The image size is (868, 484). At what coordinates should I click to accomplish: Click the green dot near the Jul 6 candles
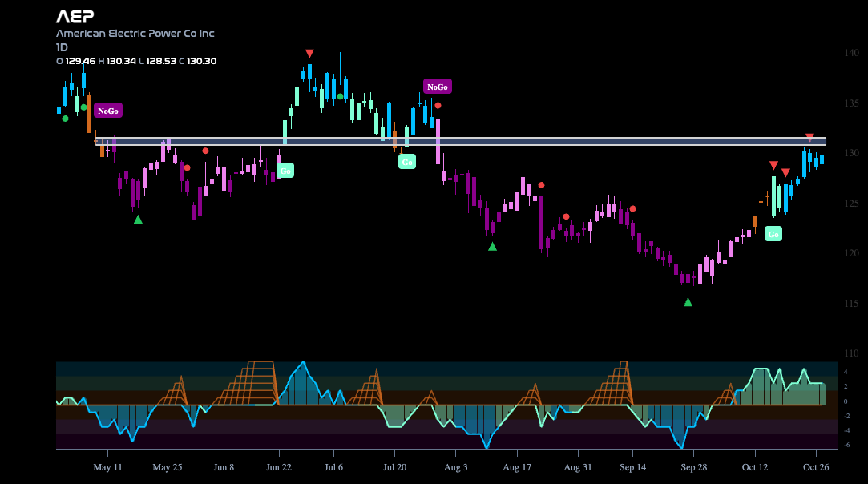point(340,96)
